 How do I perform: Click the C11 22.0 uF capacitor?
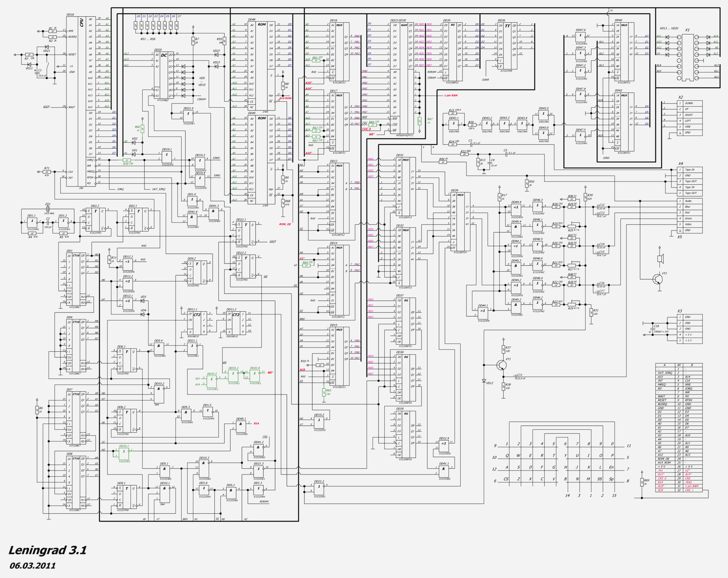click(516, 377)
